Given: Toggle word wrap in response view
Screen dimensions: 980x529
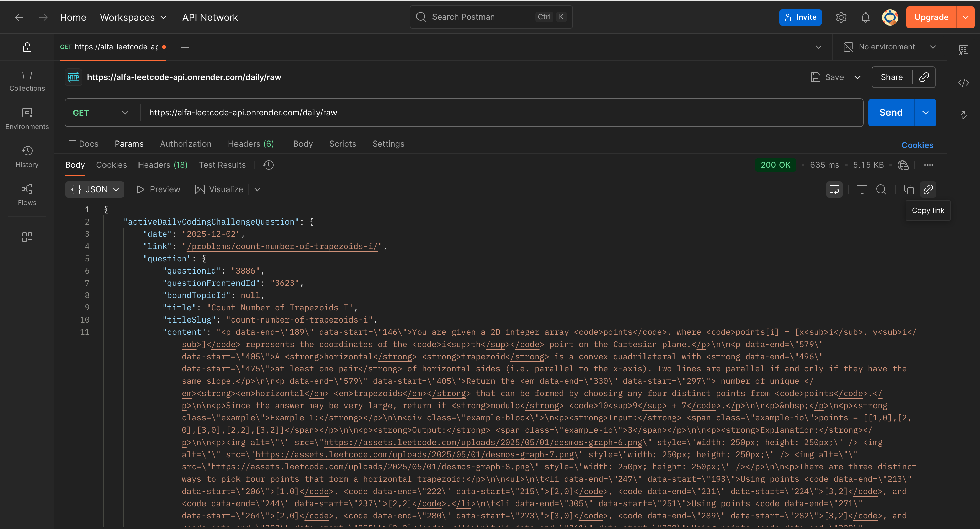Looking at the screenshot, I should coord(834,189).
